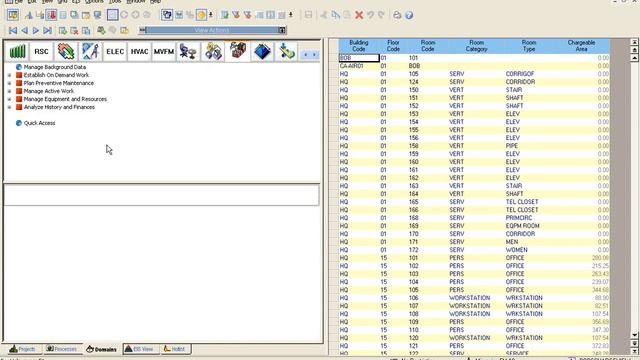Click the red X delete toolbar icon
This screenshot has height=360, width=640.
point(359,15)
